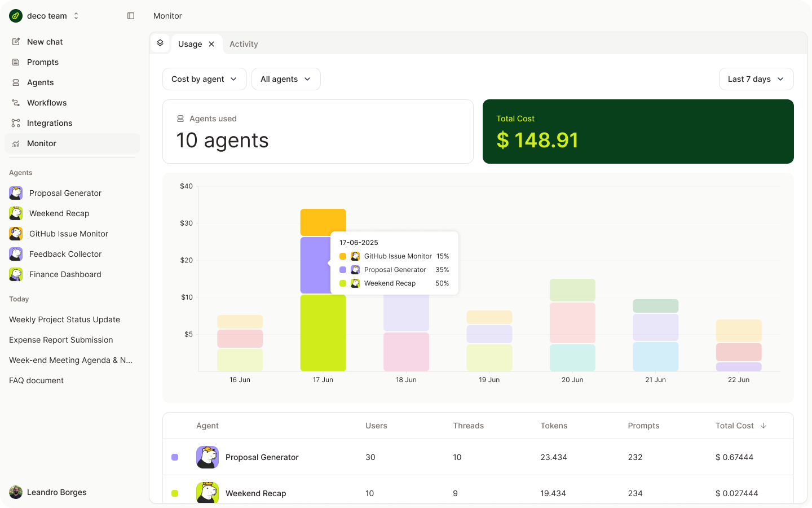Sort table by Total Cost arrow
812x508 pixels.
764,426
